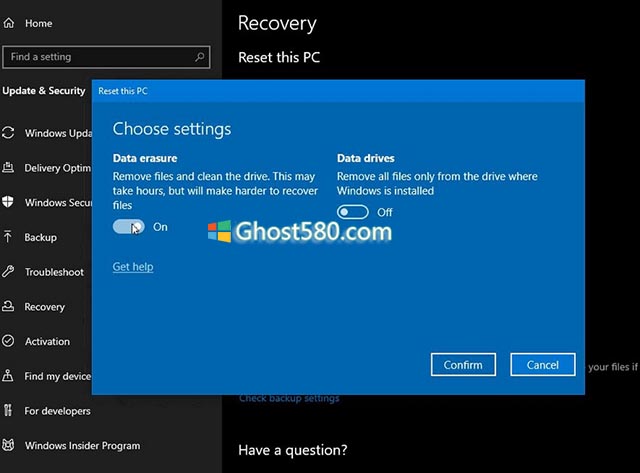
Task: Go to Find my device
Action: (56, 376)
